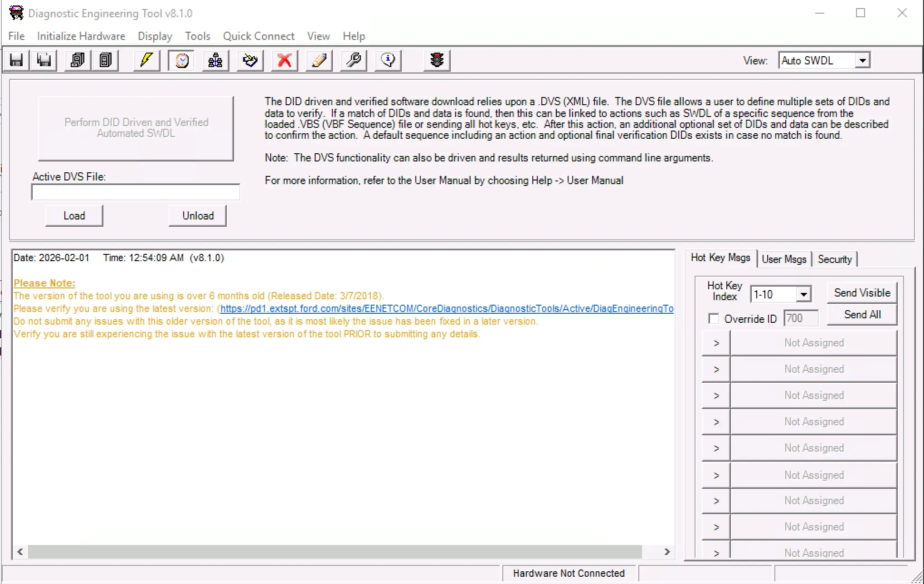The image size is (924, 584).
Task: Click the single floppy disk save icon
Action: point(16,60)
